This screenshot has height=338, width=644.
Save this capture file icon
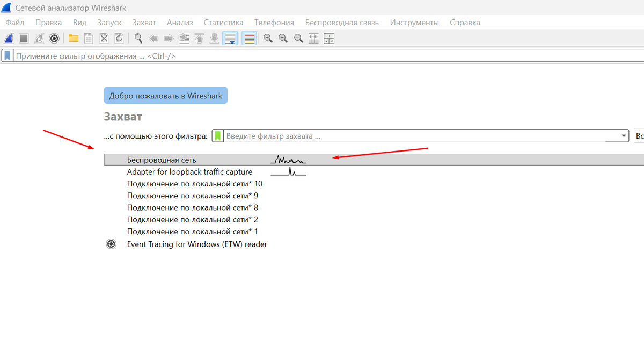(89, 39)
